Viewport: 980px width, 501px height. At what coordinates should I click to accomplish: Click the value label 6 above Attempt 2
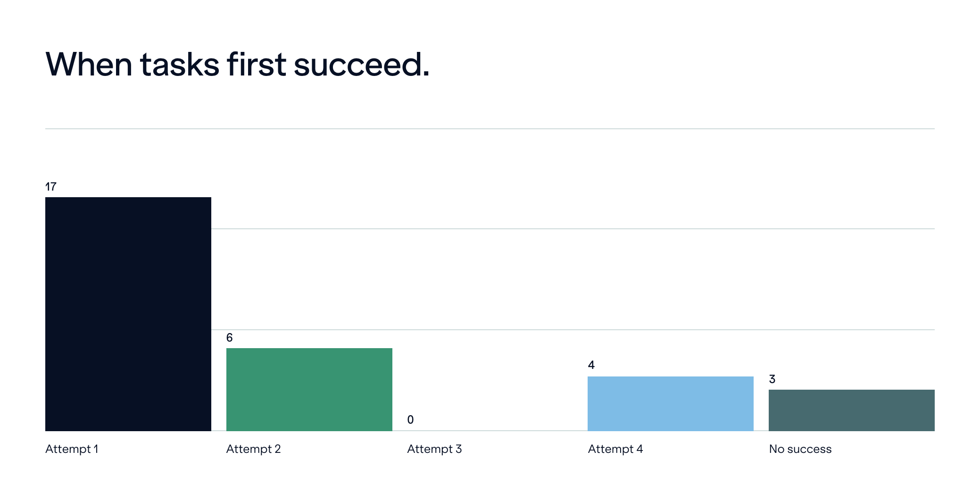click(230, 338)
